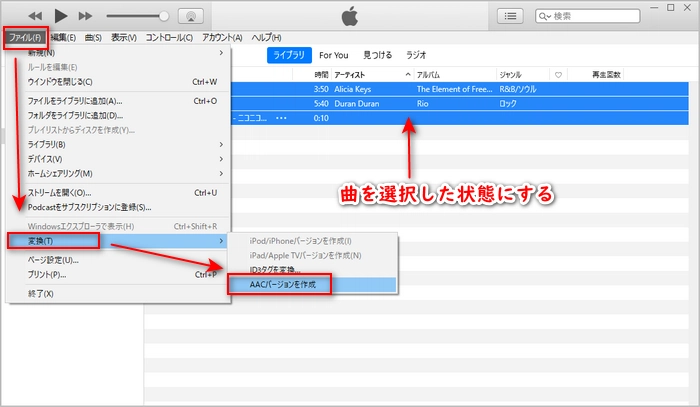The width and height of the screenshot is (700, 407).
Task: Skip to next track with fast-forward button
Action: (x=85, y=16)
